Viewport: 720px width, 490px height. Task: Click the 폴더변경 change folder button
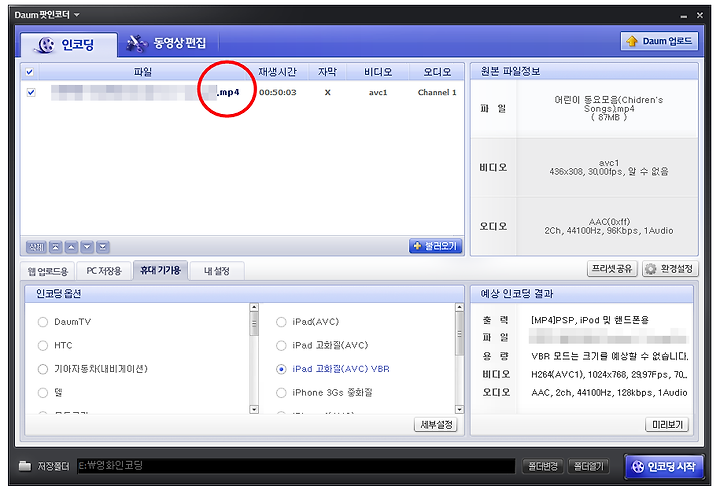(x=543, y=467)
